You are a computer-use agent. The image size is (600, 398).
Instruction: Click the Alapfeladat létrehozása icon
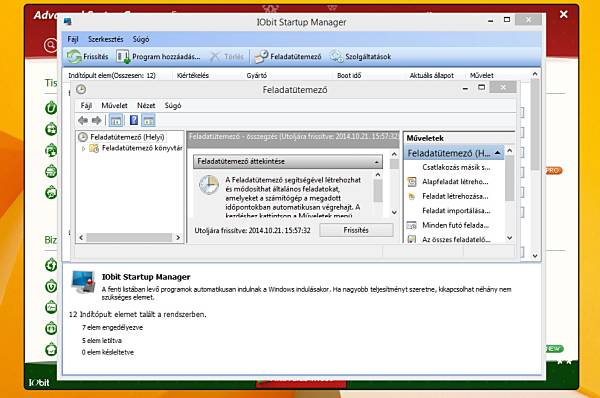(x=412, y=182)
